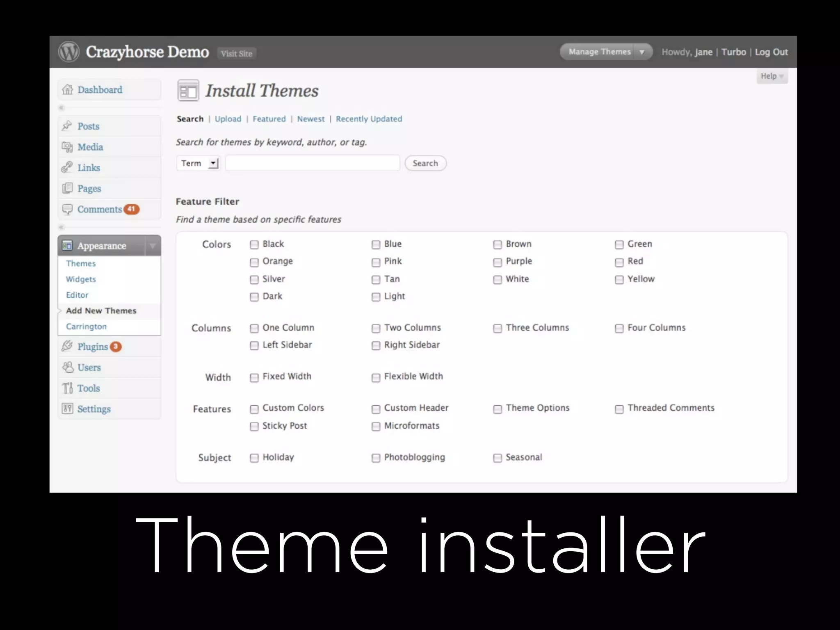Viewport: 840px width, 630px height.
Task: Click the Tools icon in sidebar
Action: click(x=67, y=388)
